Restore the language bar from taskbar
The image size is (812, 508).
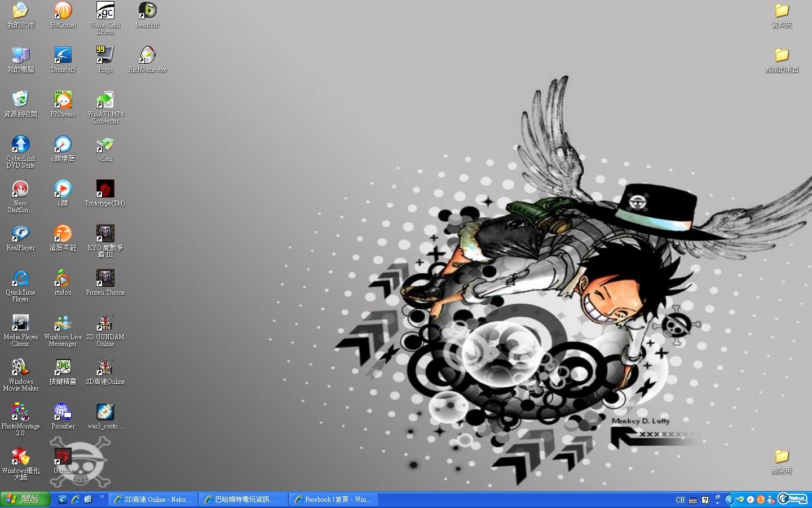point(717,496)
